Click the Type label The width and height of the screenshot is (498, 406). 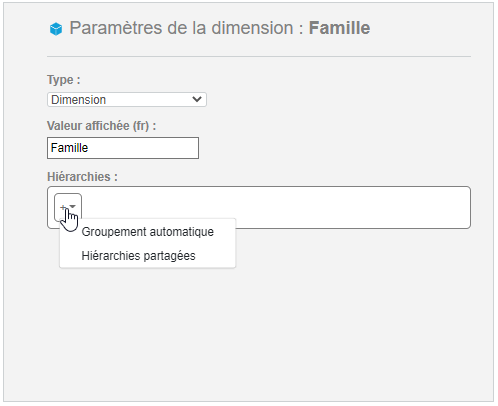[64, 80]
